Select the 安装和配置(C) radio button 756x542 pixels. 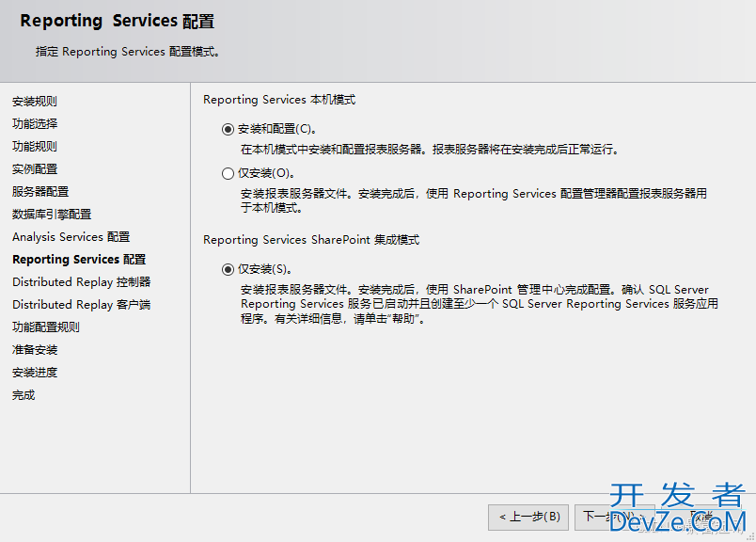228,129
